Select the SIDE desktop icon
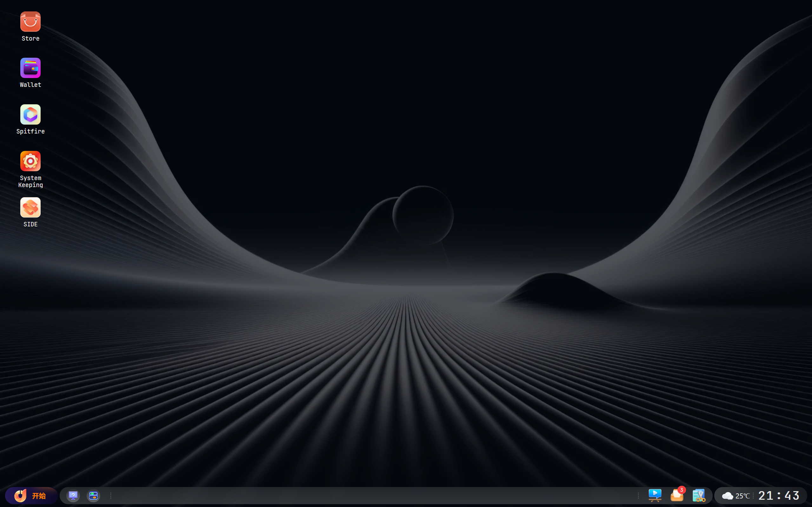Image resolution: width=812 pixels, height=507 pixels. 30,207
